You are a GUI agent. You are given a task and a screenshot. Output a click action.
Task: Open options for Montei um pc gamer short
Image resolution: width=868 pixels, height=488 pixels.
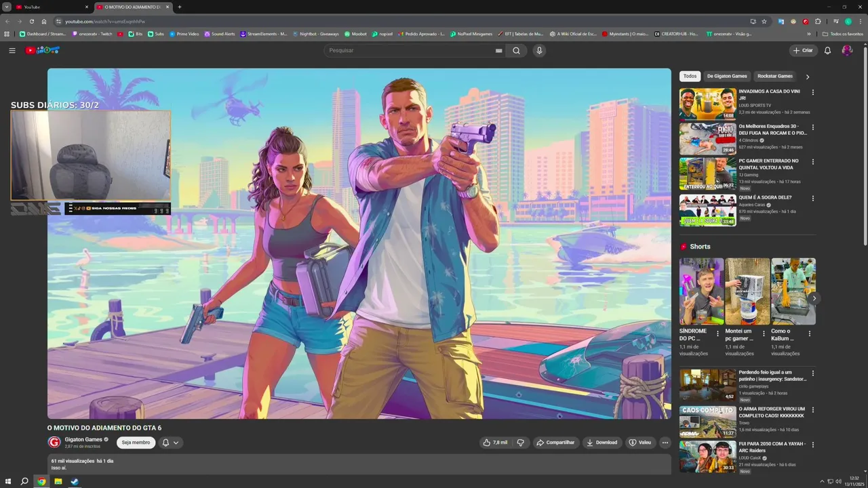[x=764, y=333]
